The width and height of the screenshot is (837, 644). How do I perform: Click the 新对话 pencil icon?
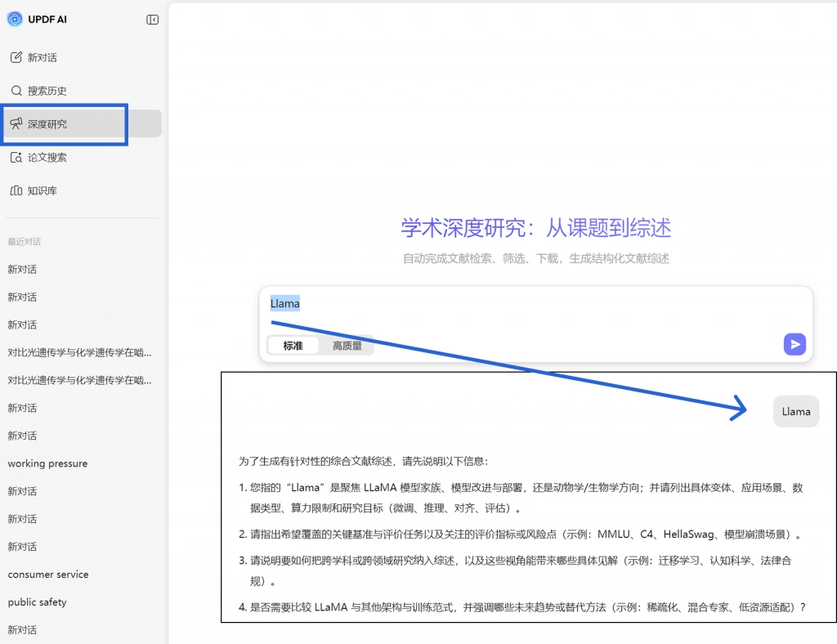[x=16, y=57]
